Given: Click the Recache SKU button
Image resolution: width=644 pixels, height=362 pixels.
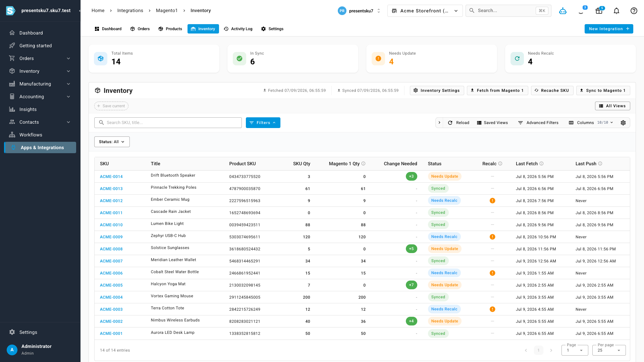Looking at the screenshot, I should [552, 90].
